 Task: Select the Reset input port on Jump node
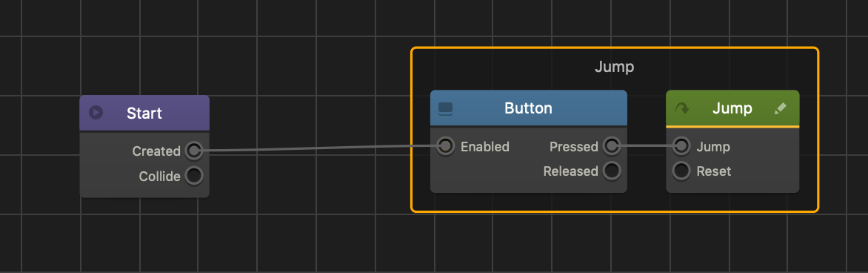coord(681,171)
